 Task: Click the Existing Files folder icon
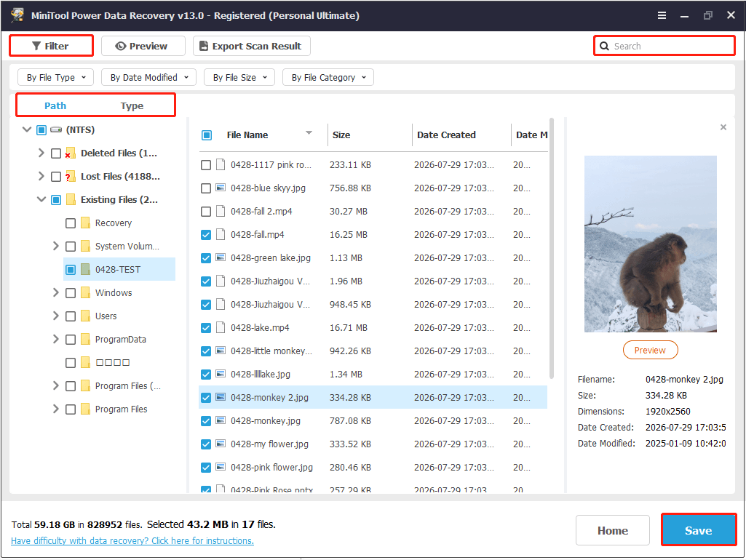click(71, 200)
